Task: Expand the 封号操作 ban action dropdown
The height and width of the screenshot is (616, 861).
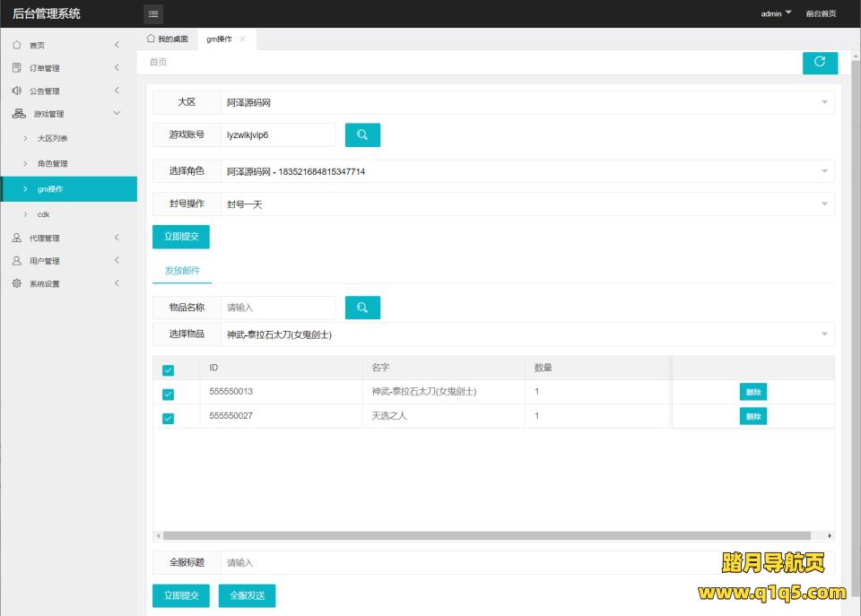Action: [527, 204]
